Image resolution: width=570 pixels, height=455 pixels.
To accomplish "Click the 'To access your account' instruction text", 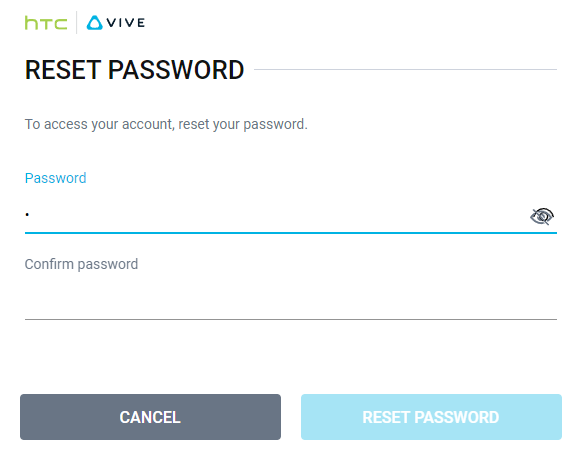I will tap(166, 124).
